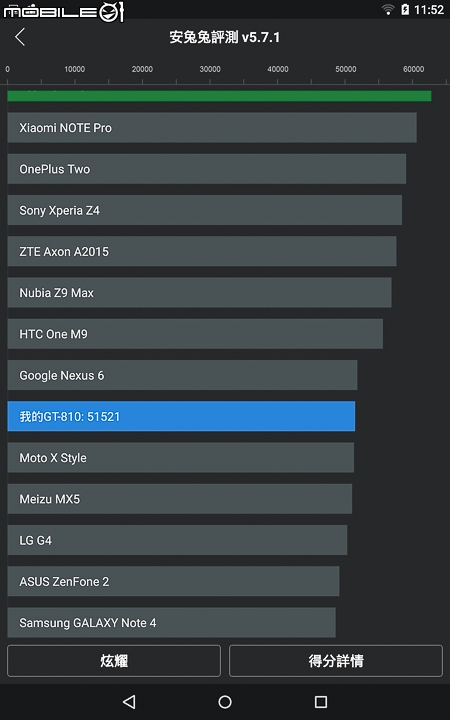Viewport: 450px width, 720px height.
Task: Select the HTC One M9 bar
Action: 195,334
